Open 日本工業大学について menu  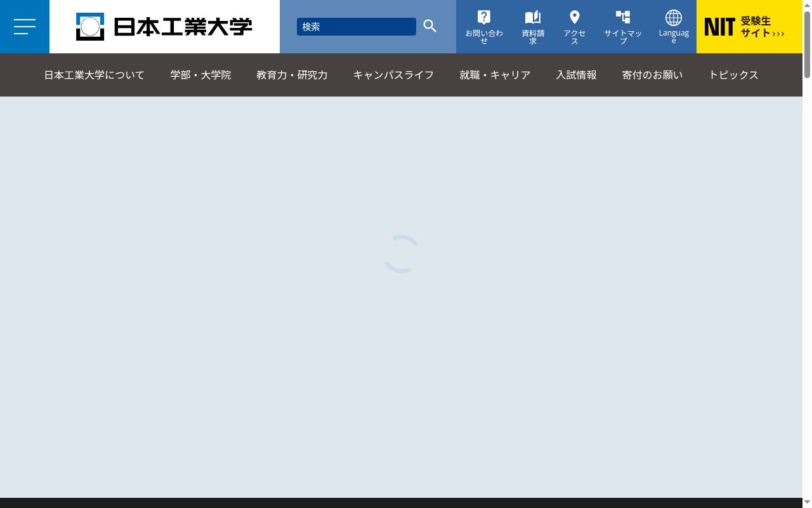[95, 75]
